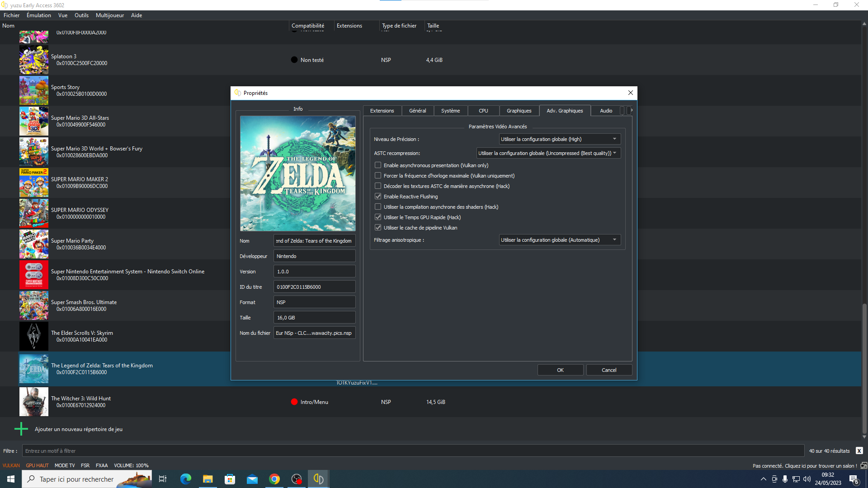This screenshot has width=868, height=488.
Task: Open Skyrim game icon in list
Action: tap(34, 336)
